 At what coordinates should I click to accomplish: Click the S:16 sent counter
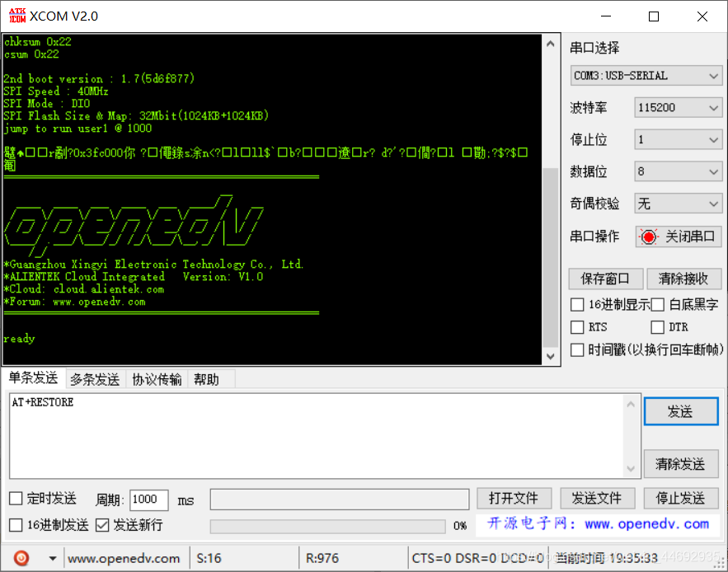click(209, 558)
